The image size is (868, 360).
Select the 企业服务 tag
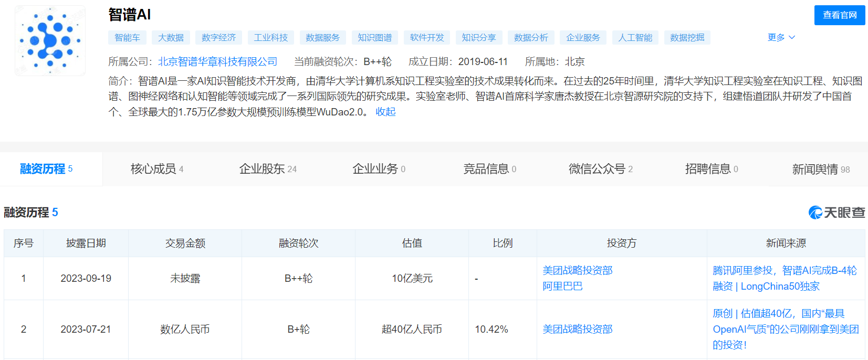pyautogui.click(x=583, y=37)
